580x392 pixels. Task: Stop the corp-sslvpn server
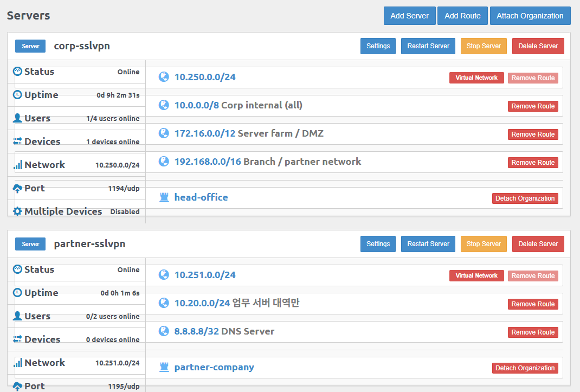[484, 46]
